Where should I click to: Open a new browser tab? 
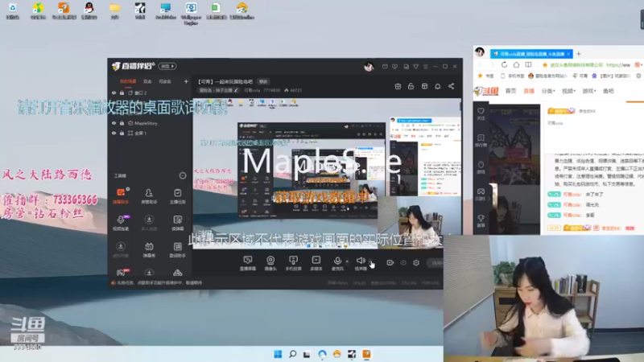(x=579, y=54)
